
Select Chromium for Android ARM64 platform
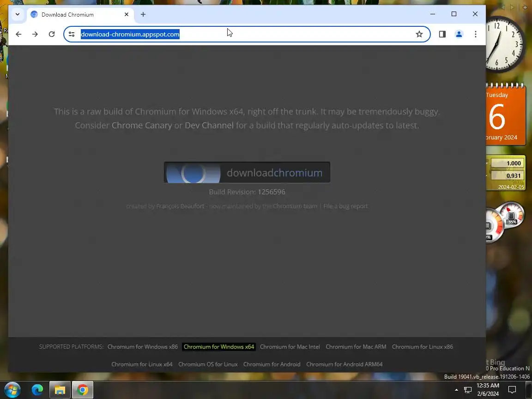pyautogui.click(x=345, y=364)
